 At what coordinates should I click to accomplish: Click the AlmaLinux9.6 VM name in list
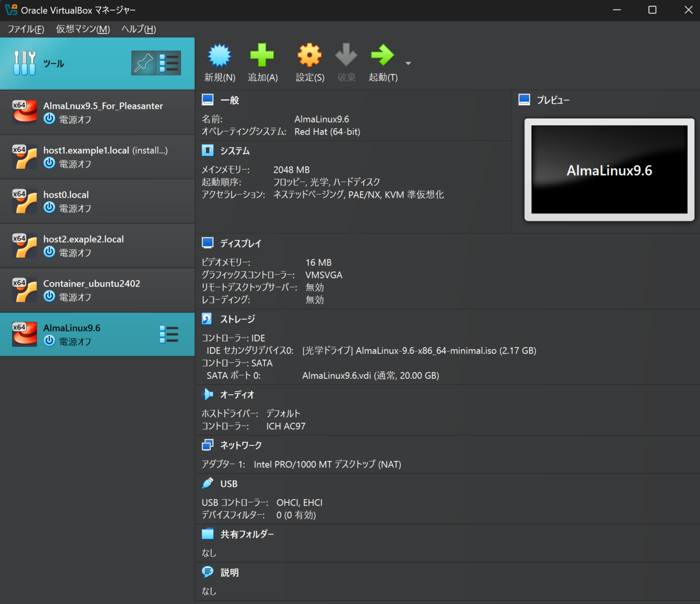[x=72, y=328]
